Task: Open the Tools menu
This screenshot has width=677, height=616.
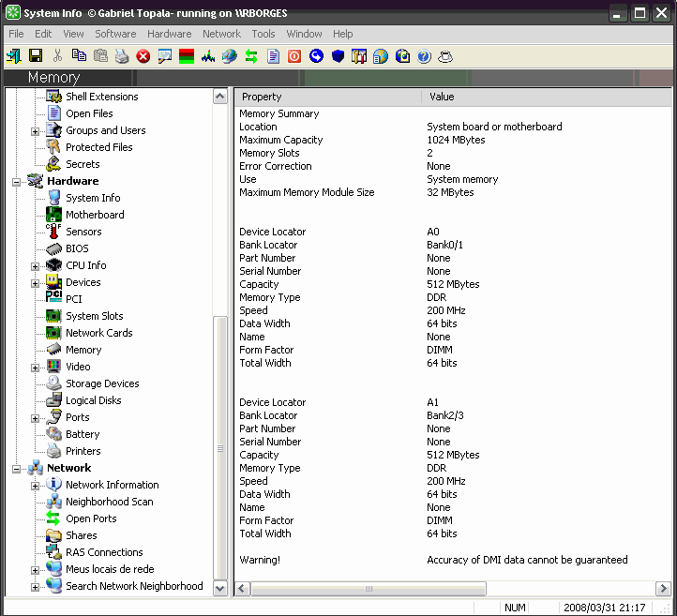Action: (263, 34)
